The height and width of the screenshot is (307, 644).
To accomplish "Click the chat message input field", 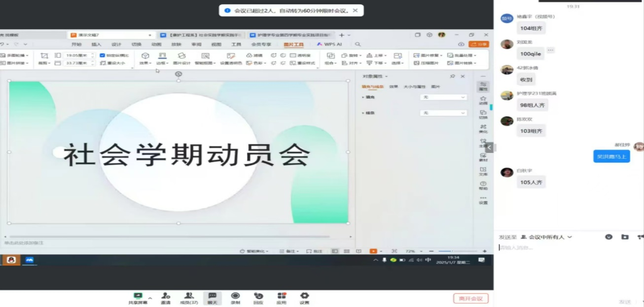I will pyautogui.click(x=567, y=248).
